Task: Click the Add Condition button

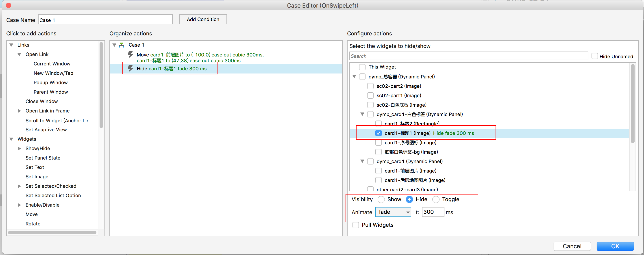Action: [203, 19]
